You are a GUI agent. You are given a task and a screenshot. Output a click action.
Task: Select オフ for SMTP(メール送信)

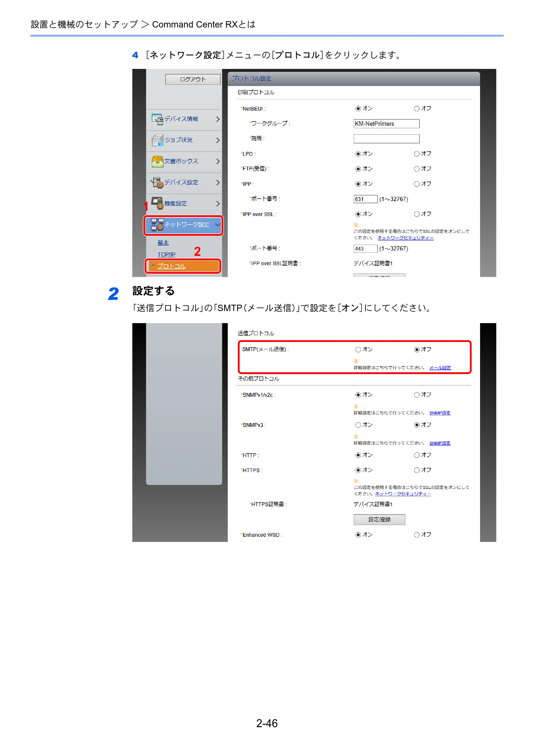(417, 350)
